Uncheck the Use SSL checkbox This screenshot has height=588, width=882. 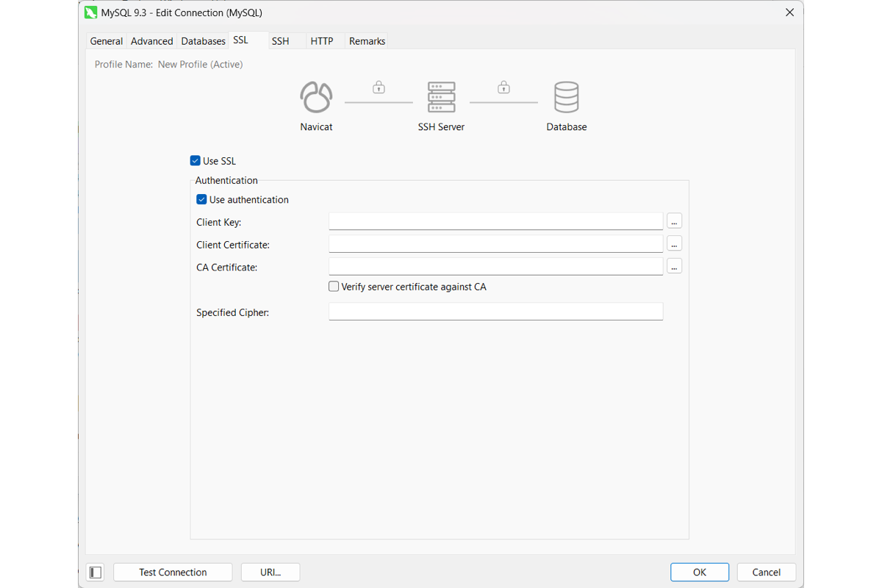coord(195,161)
